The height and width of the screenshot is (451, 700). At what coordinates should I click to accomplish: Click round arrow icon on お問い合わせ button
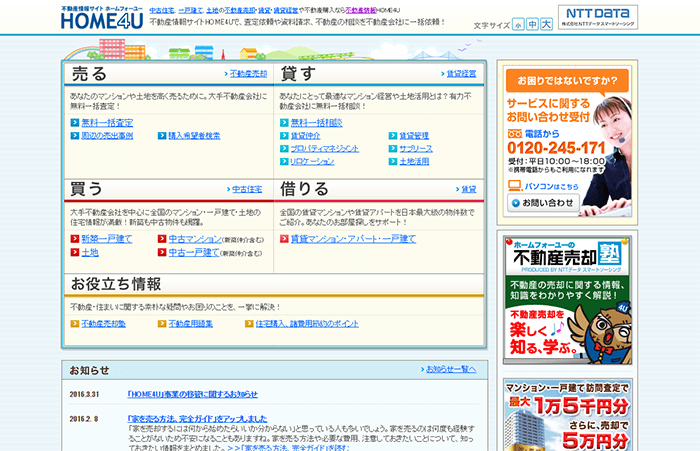(x=516, y=203)
